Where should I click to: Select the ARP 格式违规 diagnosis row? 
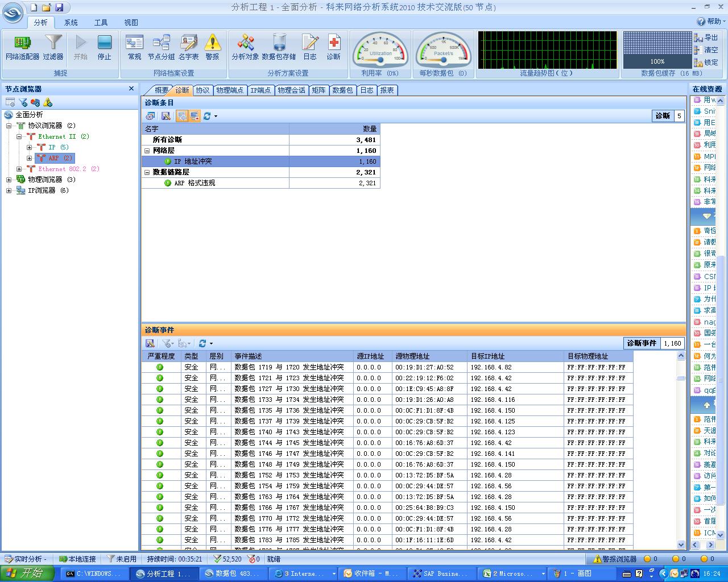coord(195,183)
